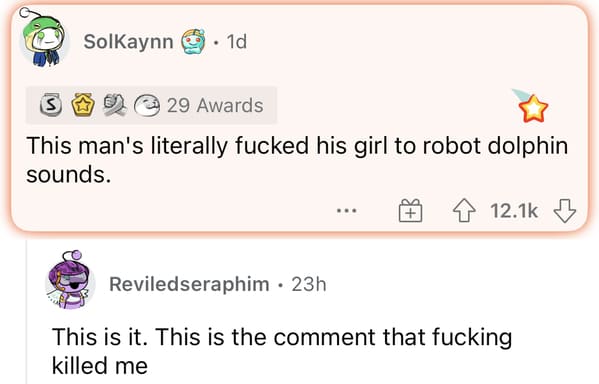Image resolution: width=599 pixels, height=384 pixels.
Task: Click the 23h timestamp on reply
Action: [x=309, y=284]
